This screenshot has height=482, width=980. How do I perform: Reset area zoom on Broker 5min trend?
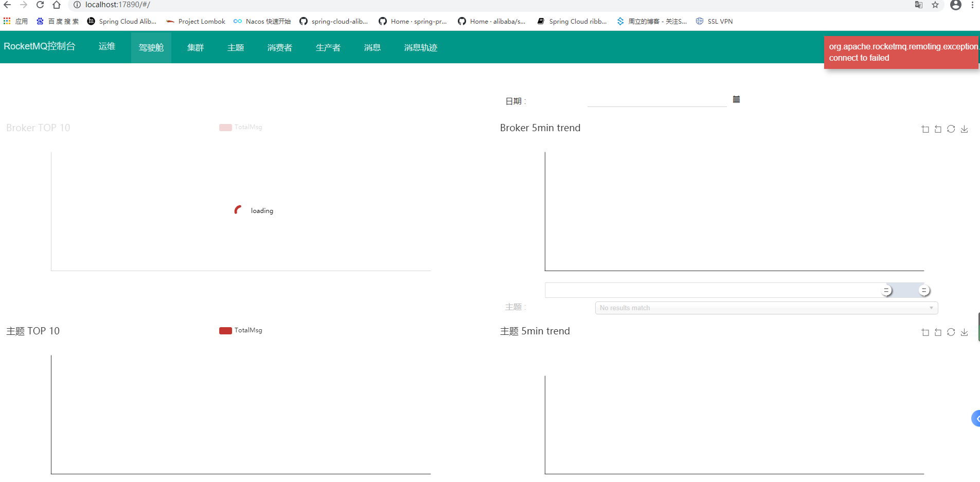click(x=938, y=129)
